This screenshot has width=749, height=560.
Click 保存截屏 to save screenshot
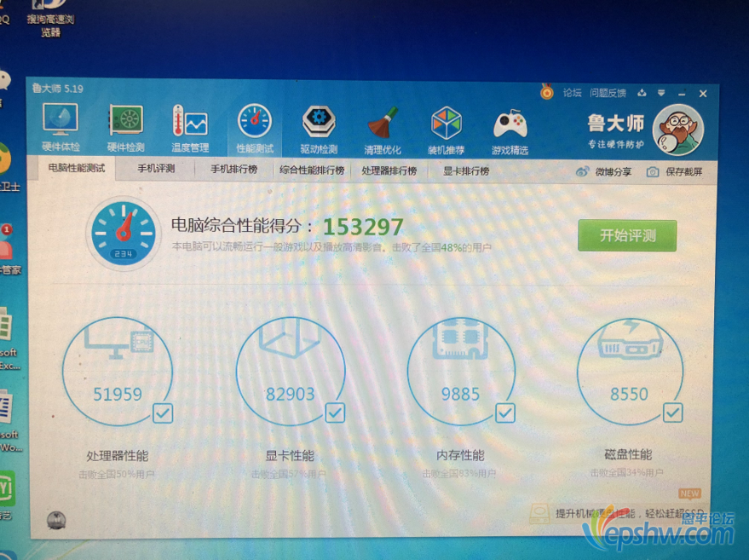[x=675, y=172]
